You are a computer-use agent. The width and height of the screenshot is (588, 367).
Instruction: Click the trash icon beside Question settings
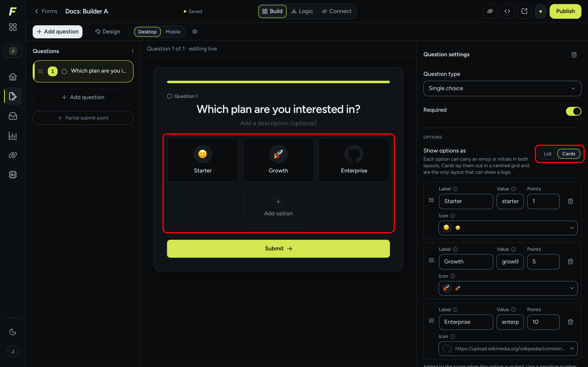click(x=574, y=55)
